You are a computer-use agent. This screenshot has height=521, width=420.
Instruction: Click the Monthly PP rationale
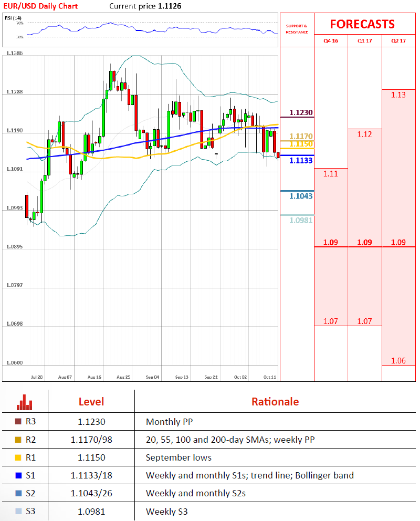170,422
